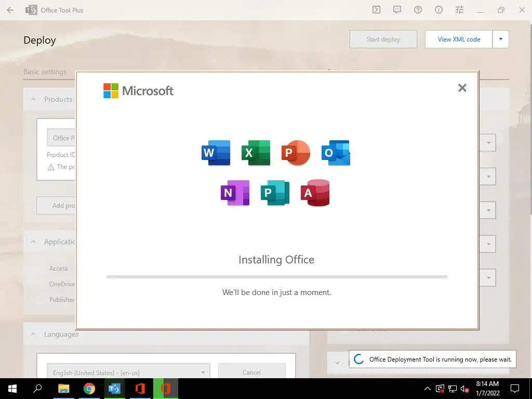Expand the collapsed section near the status message
This screenshot has height=399, width=532.
tap(337, 362)
